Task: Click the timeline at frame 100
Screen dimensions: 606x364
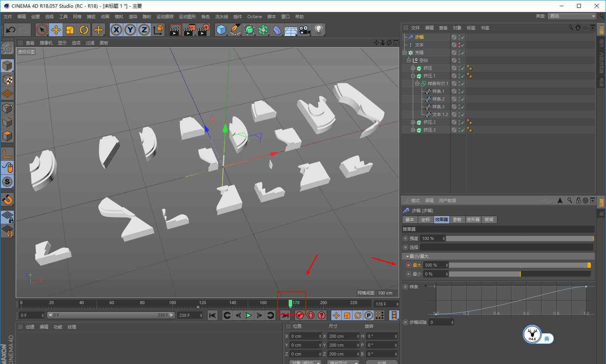Action: pyautogui.click(x=172, y=303)
